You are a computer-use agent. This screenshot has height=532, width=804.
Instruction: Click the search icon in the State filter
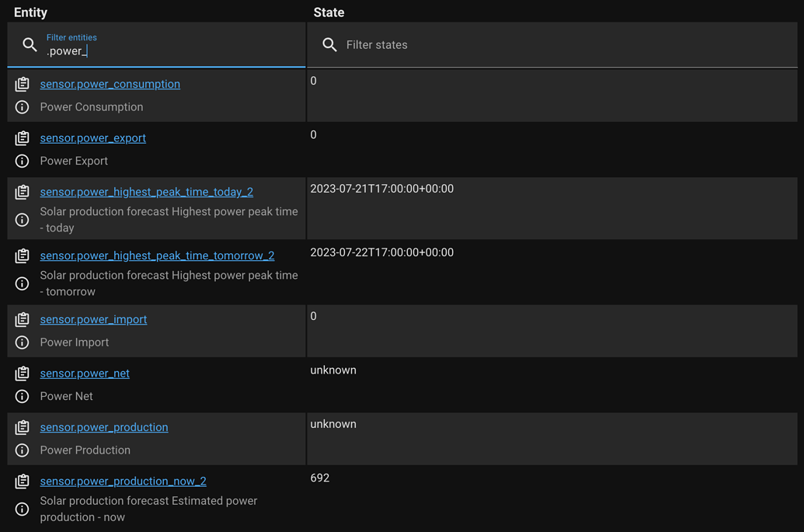(329, 44)
